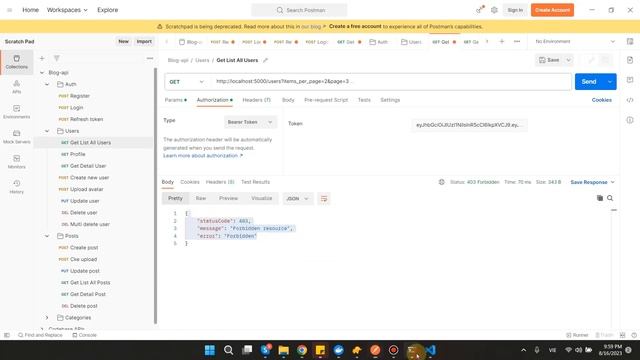Open the Bearer Token type dropdown
Screen dimensions: 640x360
tap(250, 122)
